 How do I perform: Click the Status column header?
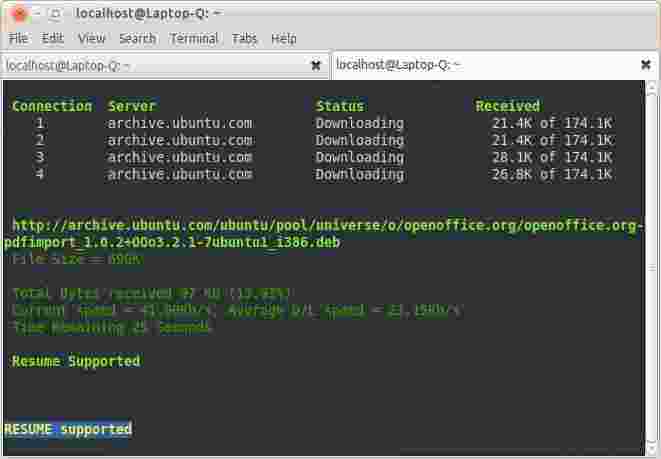[x=340, y=106]
